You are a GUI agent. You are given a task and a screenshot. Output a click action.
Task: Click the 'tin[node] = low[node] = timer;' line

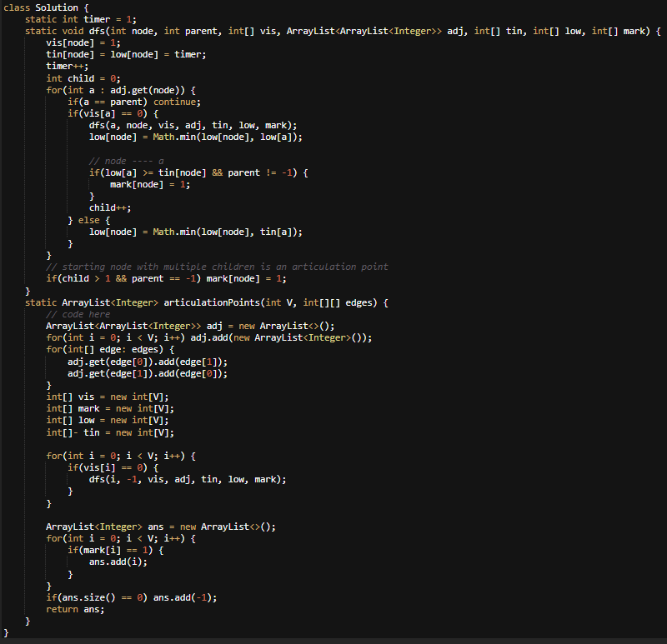[x=127, y=55]
